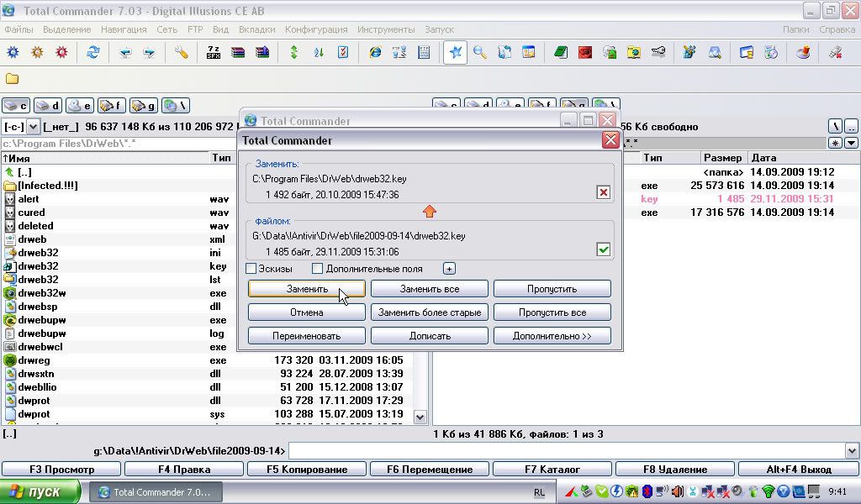Click the Дополнительно >> button
Viewport: 861px width, 504px height.
pos(552,336)
